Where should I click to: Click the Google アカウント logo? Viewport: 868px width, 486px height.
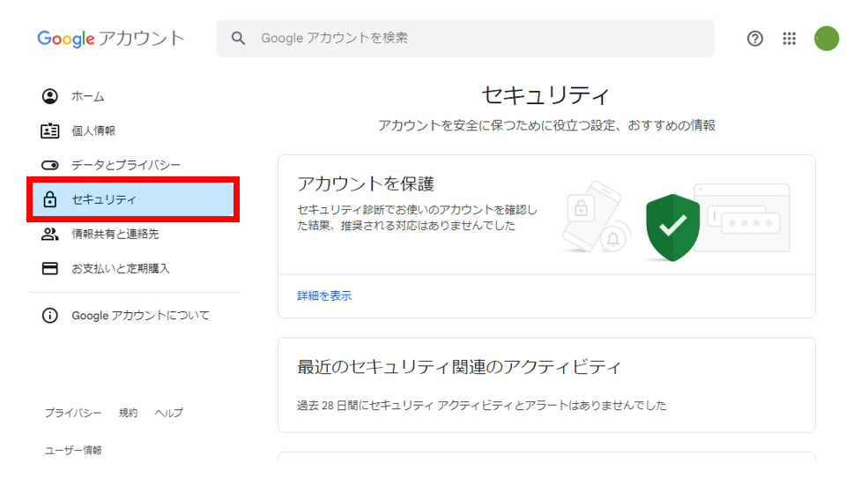pos(111,38)
